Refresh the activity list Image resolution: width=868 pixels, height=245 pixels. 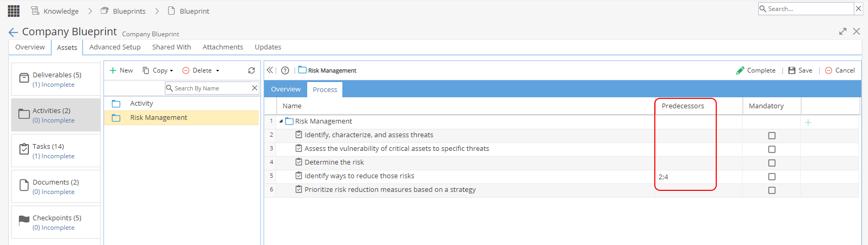[x=252, y=70]
